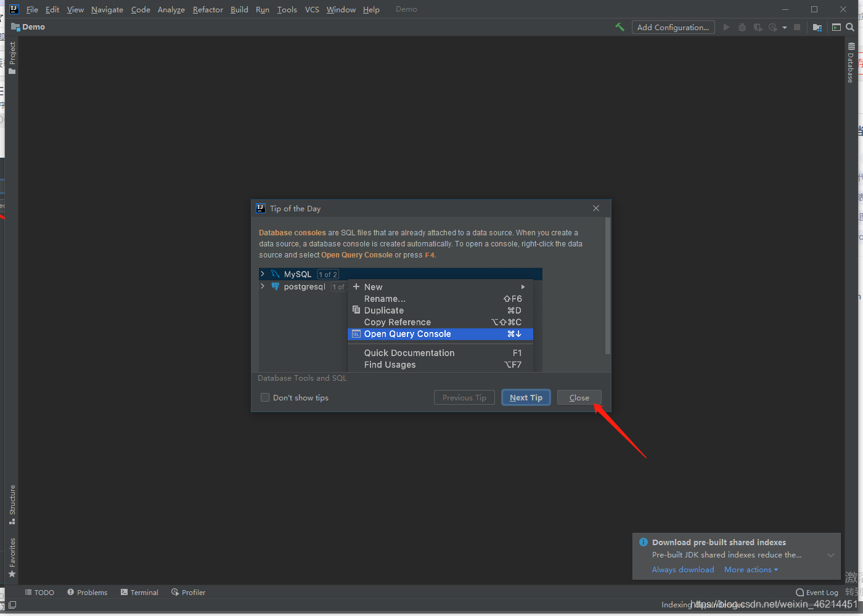Open the run options dropdown arrow
863x616 pixels.
coord(785,28)
